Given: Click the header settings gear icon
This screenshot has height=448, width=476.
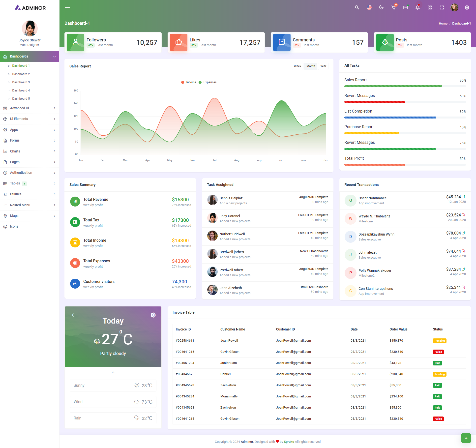Looking at the screenshot, I should 467,7.
